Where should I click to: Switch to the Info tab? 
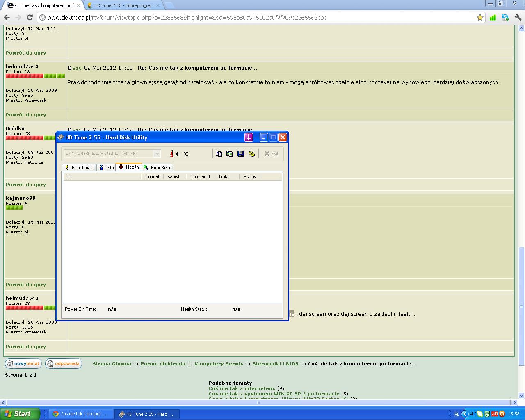pos(106,167)
